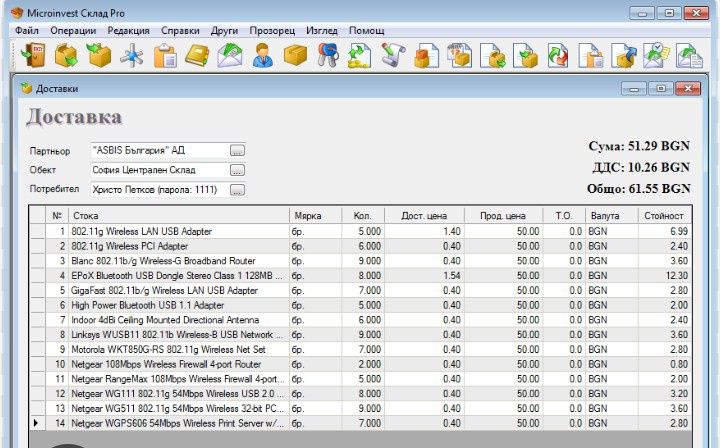
Task: Select row GigaFast 802.11b/g Wireless LAN USB Adapter
Action: [360, 290]
